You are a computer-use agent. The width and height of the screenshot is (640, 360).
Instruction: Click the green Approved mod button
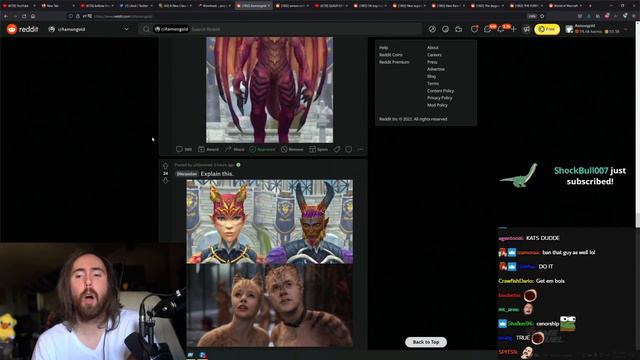(262, 149)
